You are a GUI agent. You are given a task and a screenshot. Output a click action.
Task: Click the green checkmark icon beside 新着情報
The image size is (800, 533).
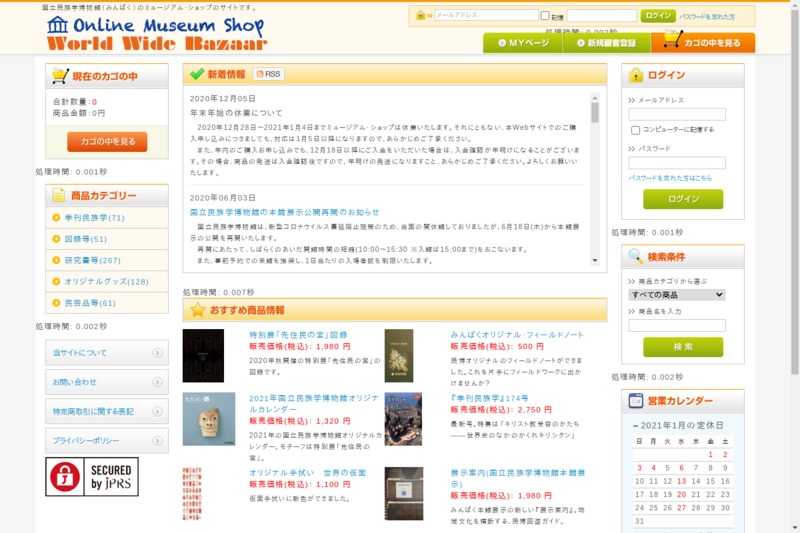coord(195,75)
